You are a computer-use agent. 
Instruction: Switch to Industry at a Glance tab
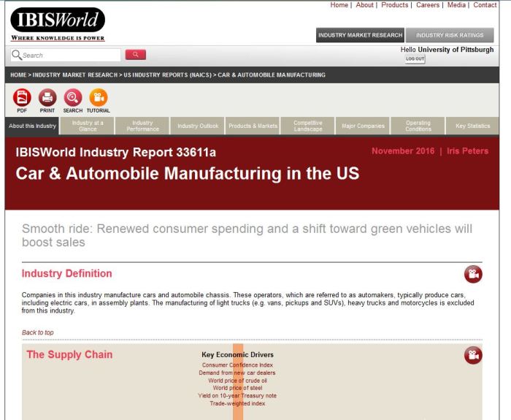[88, 126]
